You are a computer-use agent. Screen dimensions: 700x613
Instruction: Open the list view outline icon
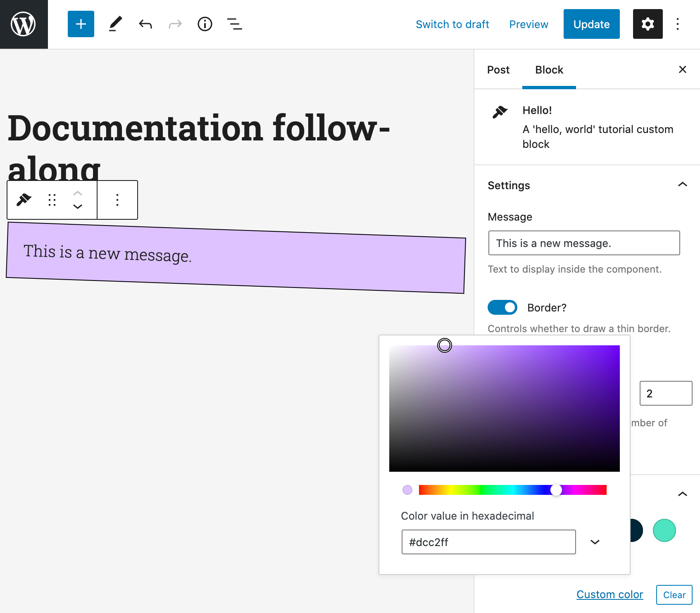[x=234, y=24]
